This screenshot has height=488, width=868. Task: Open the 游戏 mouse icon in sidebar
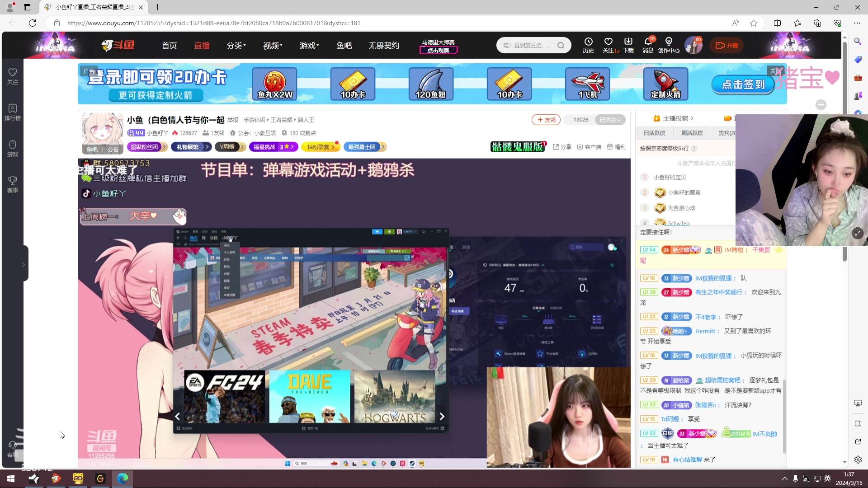point(12,148)
